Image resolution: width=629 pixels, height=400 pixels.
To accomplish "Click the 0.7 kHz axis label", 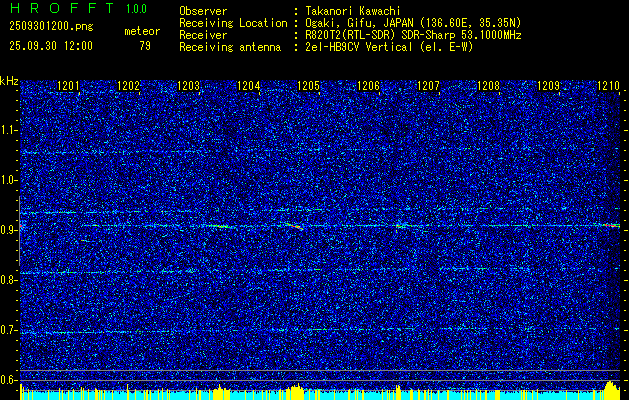I will click(9, 330).
